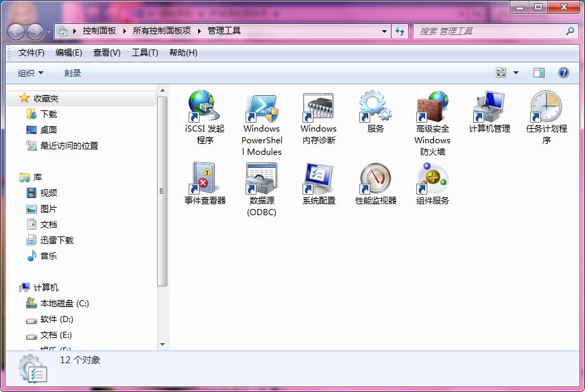Launch Windows 内存诊断 tool
This screenshot has width=585, height=392.
(319, 117)
